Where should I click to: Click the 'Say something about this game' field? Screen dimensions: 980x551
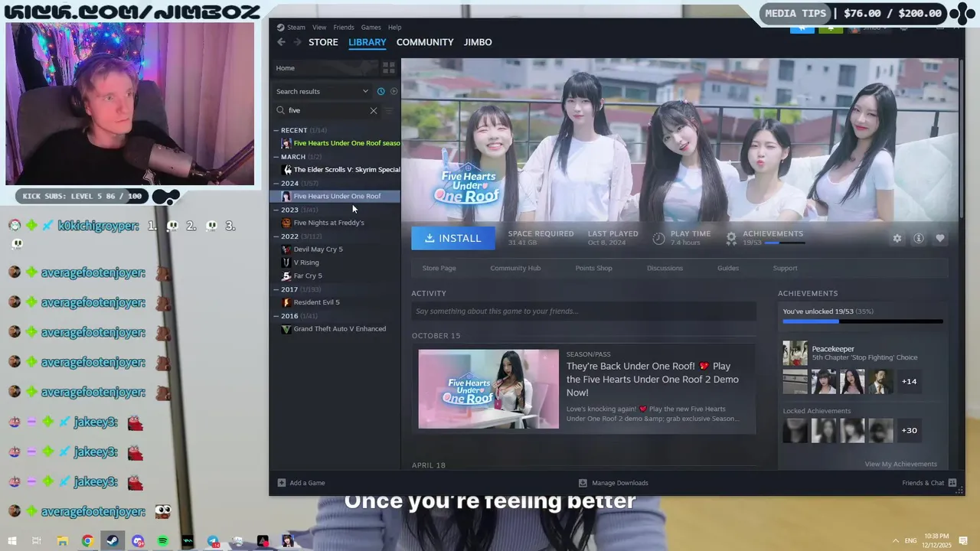point(583,311)
